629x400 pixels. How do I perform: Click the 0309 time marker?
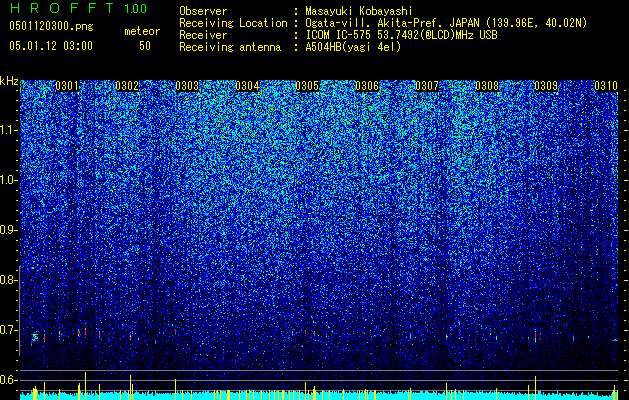pyautogui.click(x=546, y=86)
